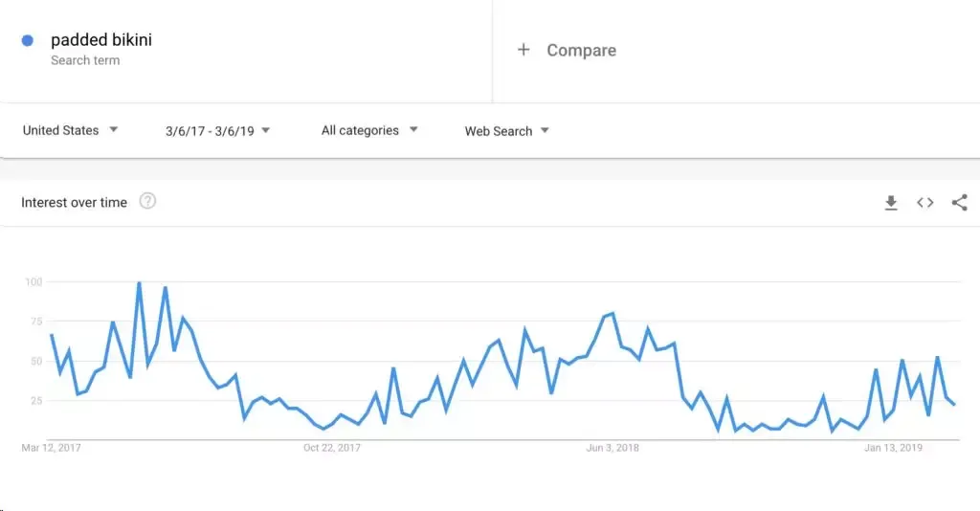980x511 pixels.
Task: Open the embed code icon
Action: click(925, 203)
